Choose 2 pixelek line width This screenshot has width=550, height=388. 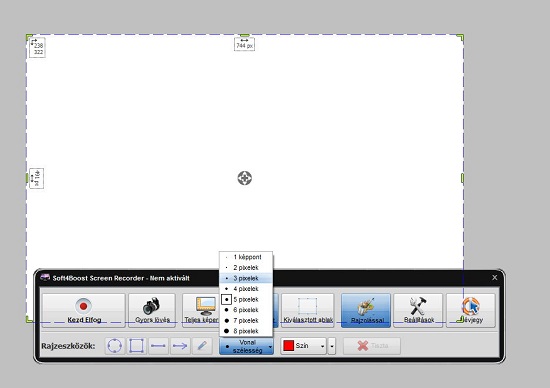pos(246,268)
